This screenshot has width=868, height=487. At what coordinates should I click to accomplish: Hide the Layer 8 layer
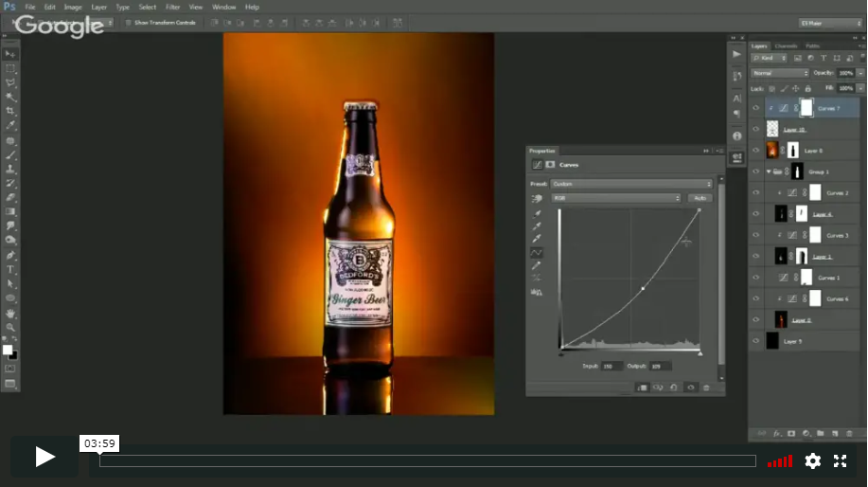point(755,150)
